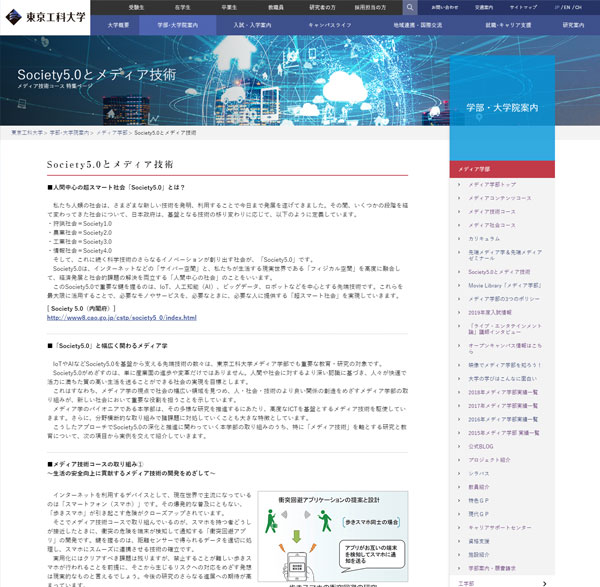
Task: Select 研究案内 navigation tab
Action: 573,25
